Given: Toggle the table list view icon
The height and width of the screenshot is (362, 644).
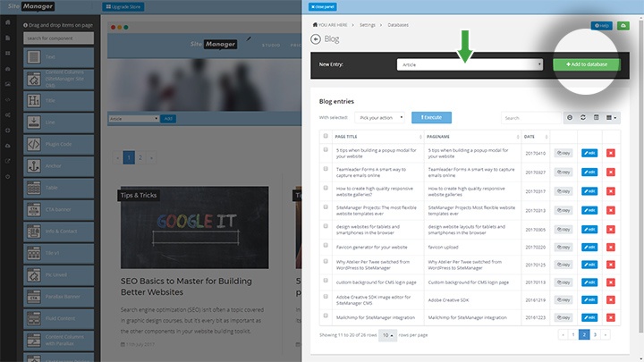Looking at the screenshot, I should tap(596, 118).
